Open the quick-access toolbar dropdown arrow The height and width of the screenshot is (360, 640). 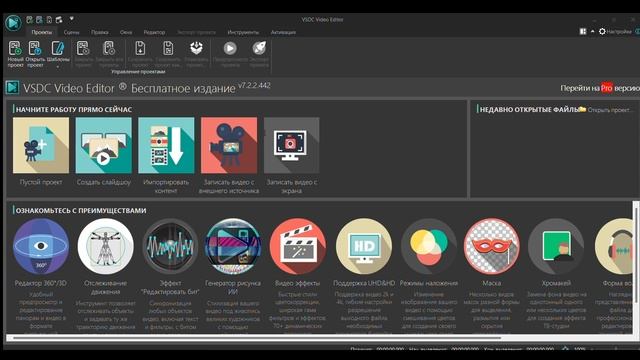tap(71, 19)
